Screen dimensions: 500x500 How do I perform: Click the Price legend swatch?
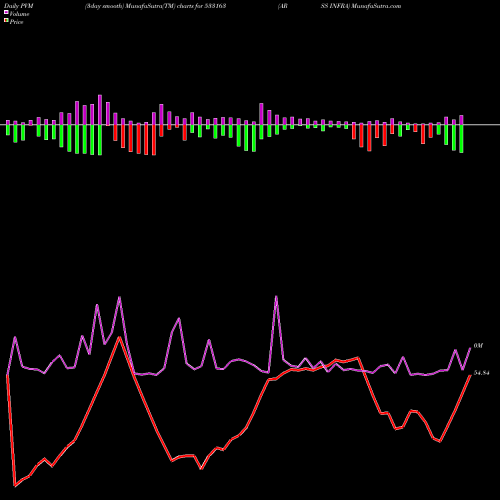6,21
